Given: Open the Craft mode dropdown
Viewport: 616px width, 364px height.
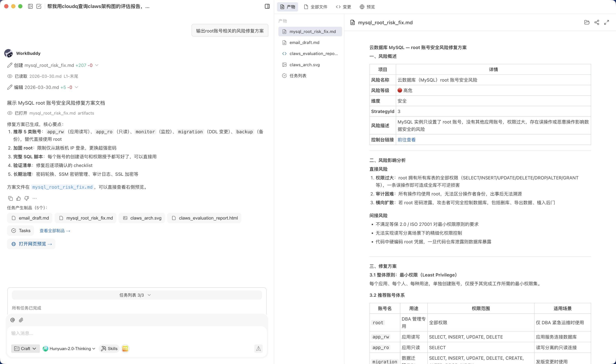Looking at the screenshot, I should click(x=25, y=349).
